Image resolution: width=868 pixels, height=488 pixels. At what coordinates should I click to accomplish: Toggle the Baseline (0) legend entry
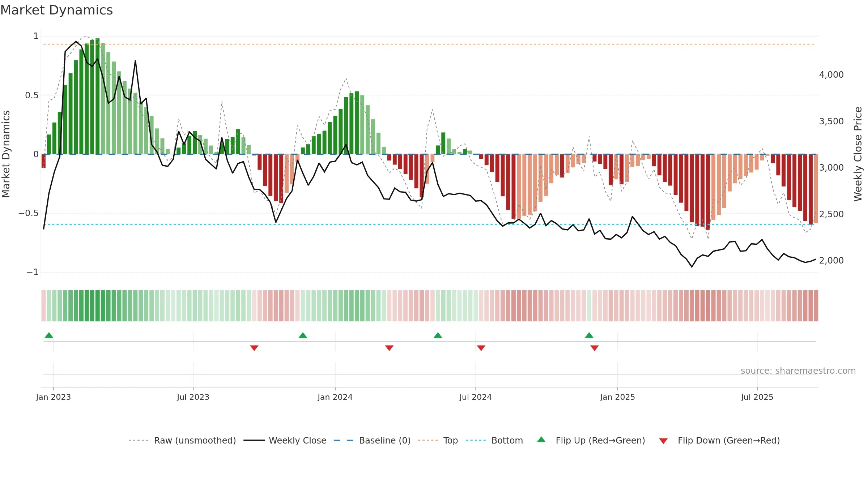[372, 440]
